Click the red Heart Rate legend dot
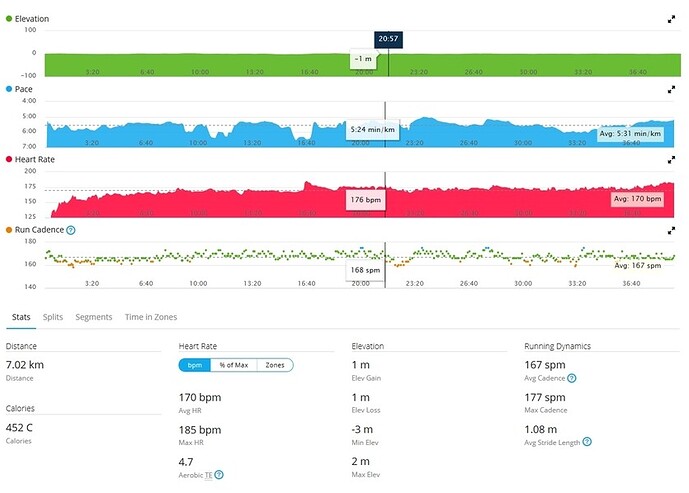The height and width of the screenshot is (493, 689). (x=10, y=159)
